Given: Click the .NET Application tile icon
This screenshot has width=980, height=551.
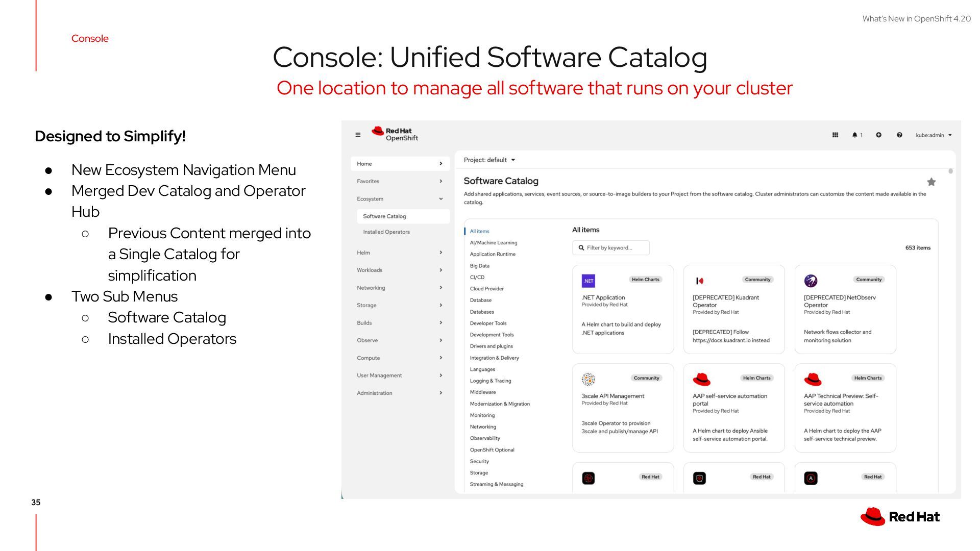Looking at the screenshot, I should (x=588, y=281).
